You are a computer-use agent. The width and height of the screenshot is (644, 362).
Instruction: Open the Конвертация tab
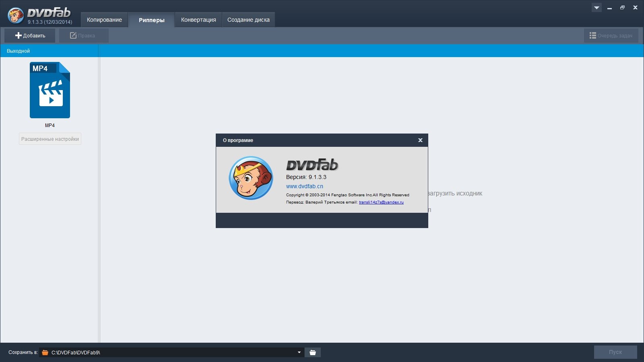198,20
